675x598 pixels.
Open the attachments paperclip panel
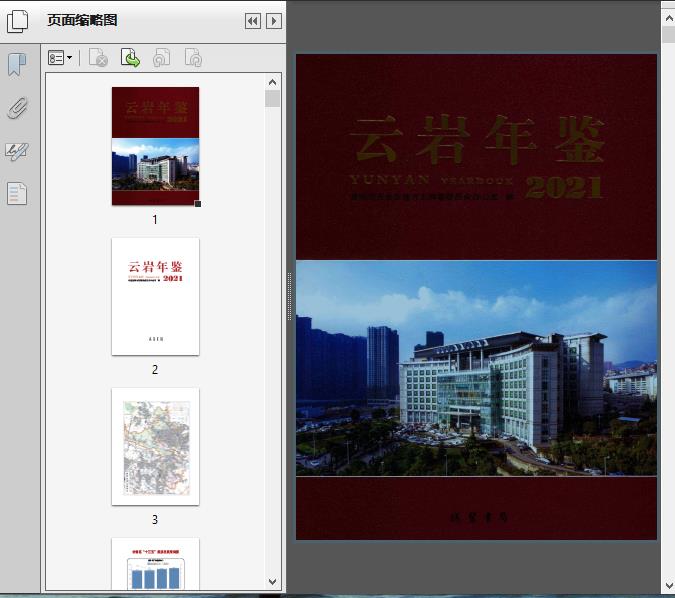point(18,108)
